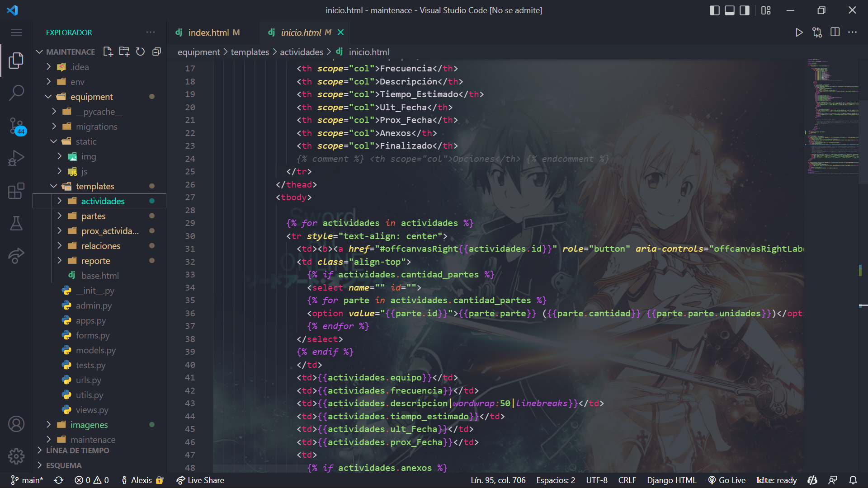Open the Run and Debug view
Screen dimensions: 868x488
point(16,158)
